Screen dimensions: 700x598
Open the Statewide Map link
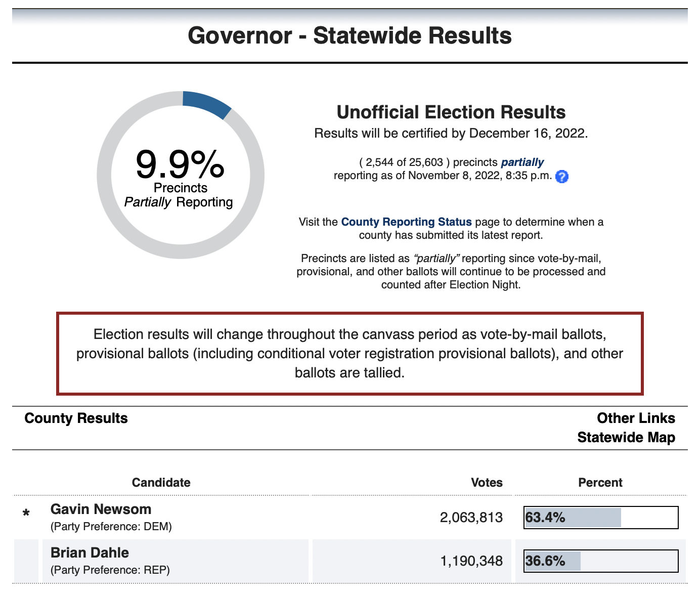626,437
